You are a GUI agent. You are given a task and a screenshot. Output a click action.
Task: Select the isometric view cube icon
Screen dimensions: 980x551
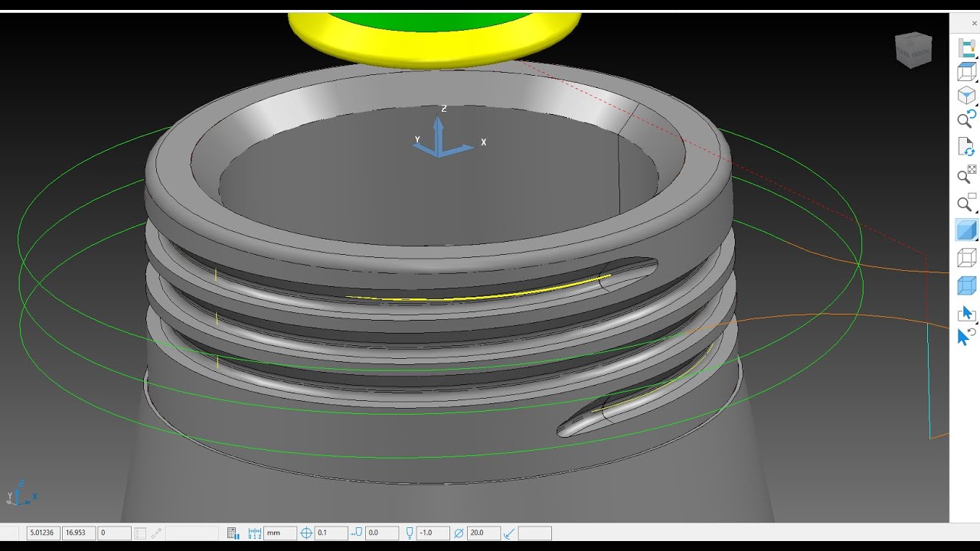[967, 96]
